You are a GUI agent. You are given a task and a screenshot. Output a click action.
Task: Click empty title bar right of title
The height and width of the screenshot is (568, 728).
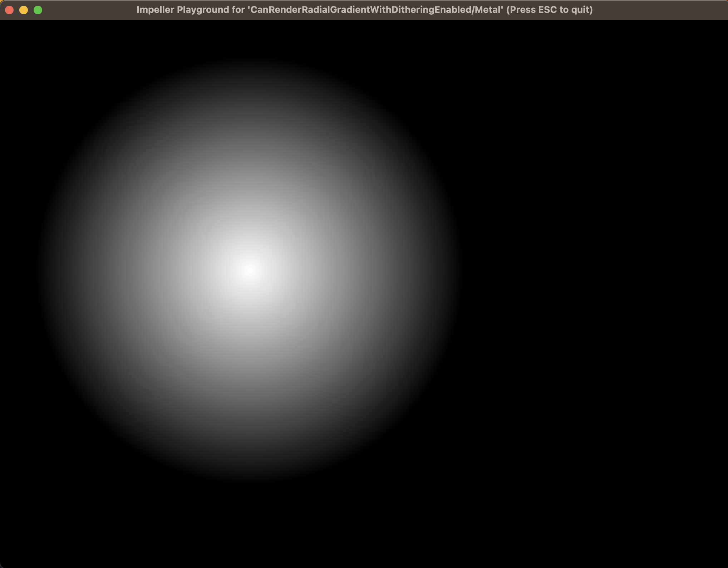point(661,10)
